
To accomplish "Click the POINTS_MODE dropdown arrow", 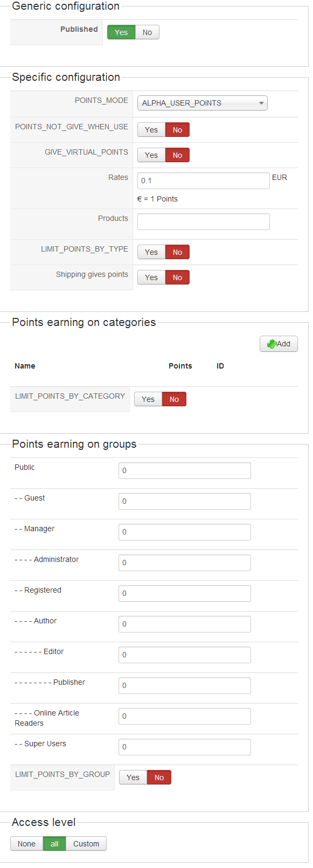I will click(x=261, y=103).
